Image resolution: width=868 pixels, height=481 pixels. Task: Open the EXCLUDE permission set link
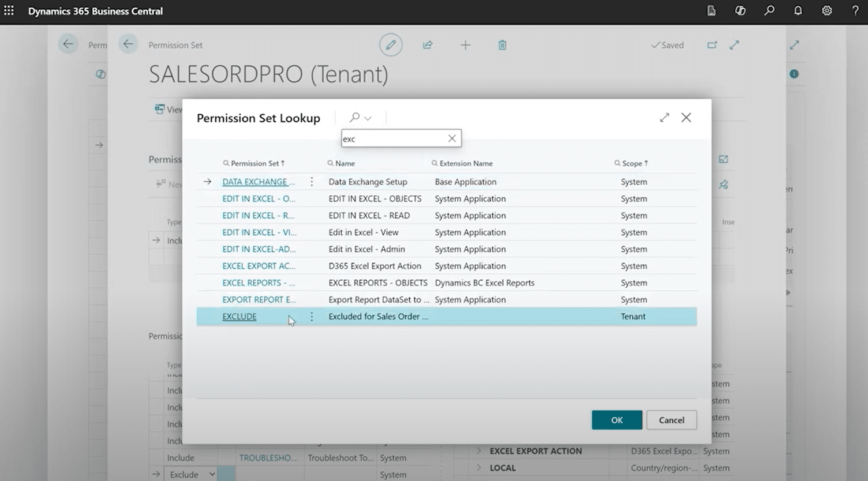pos(240,316)
